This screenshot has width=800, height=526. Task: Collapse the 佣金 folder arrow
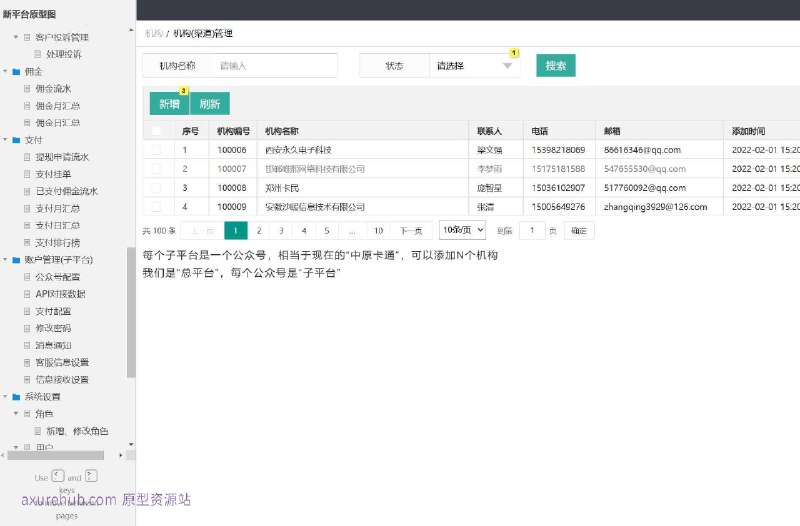point(5,71)
